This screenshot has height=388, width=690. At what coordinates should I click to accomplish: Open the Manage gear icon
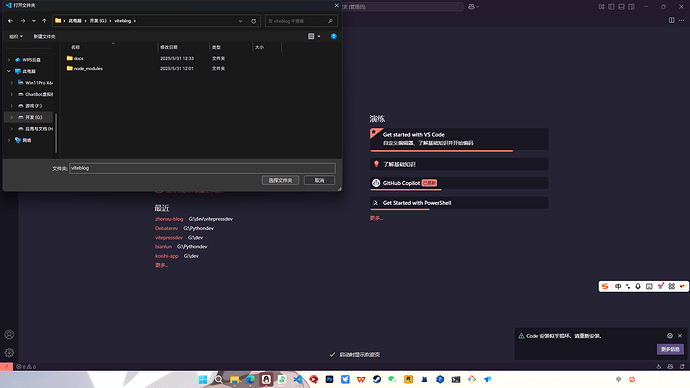pos(9,353)
